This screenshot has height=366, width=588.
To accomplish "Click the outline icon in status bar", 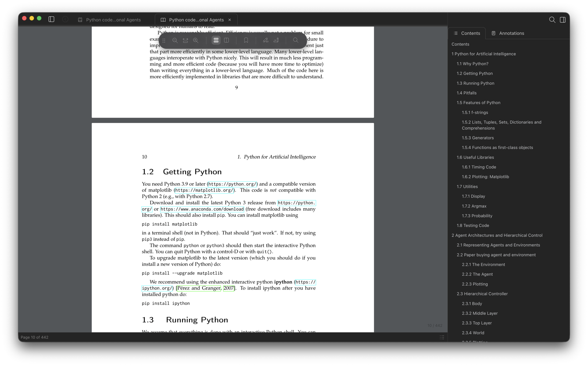I will (x=442, y=337).
